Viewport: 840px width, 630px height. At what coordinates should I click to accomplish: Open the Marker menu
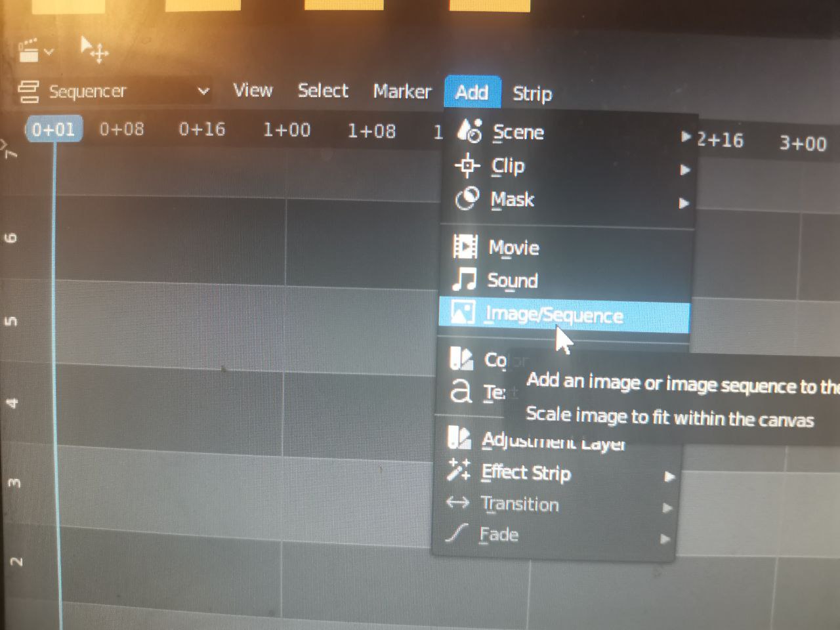coord(402,91)
